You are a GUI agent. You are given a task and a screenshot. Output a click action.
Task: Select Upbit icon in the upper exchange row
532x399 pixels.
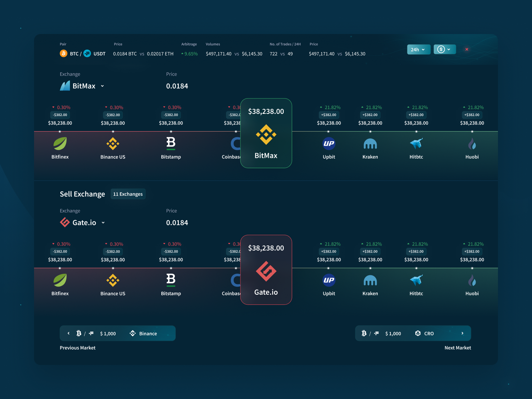click(x=329, y=144)
